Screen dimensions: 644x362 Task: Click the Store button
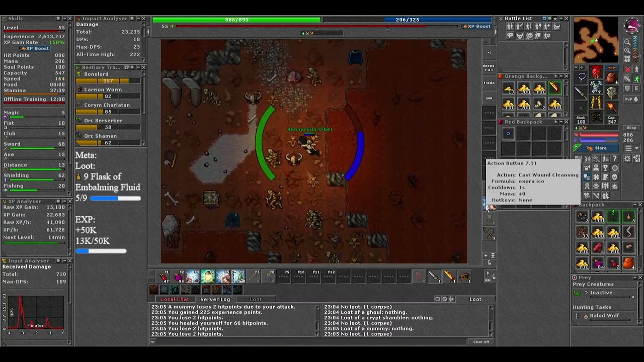click(596, 148)
